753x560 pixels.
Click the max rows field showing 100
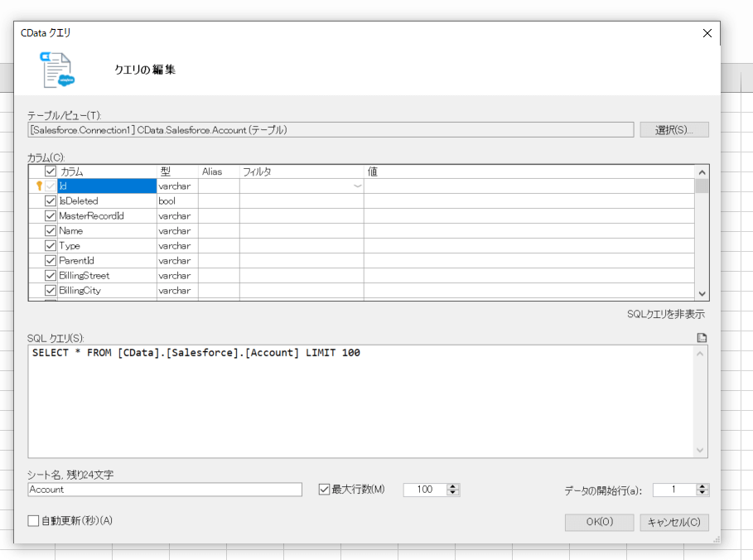point(425,490)
